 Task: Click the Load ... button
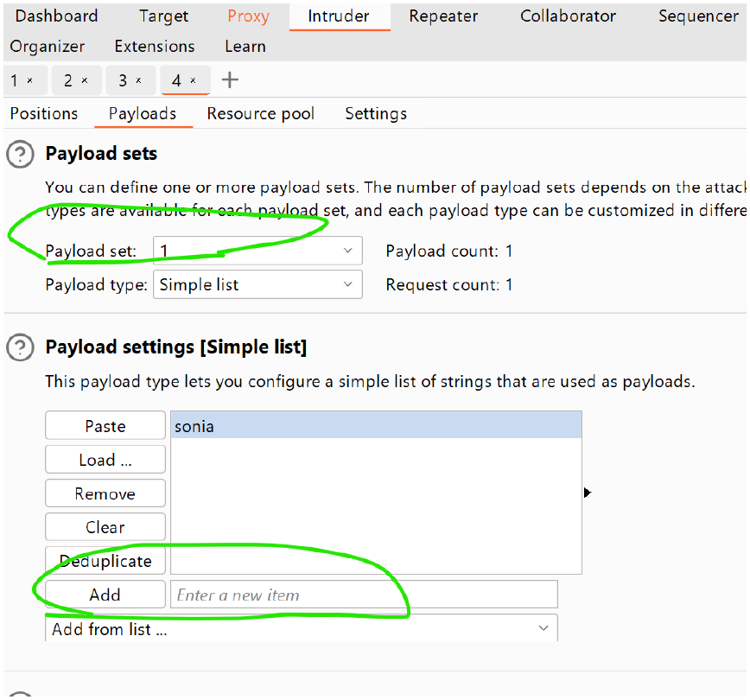(x=105, y=460)
